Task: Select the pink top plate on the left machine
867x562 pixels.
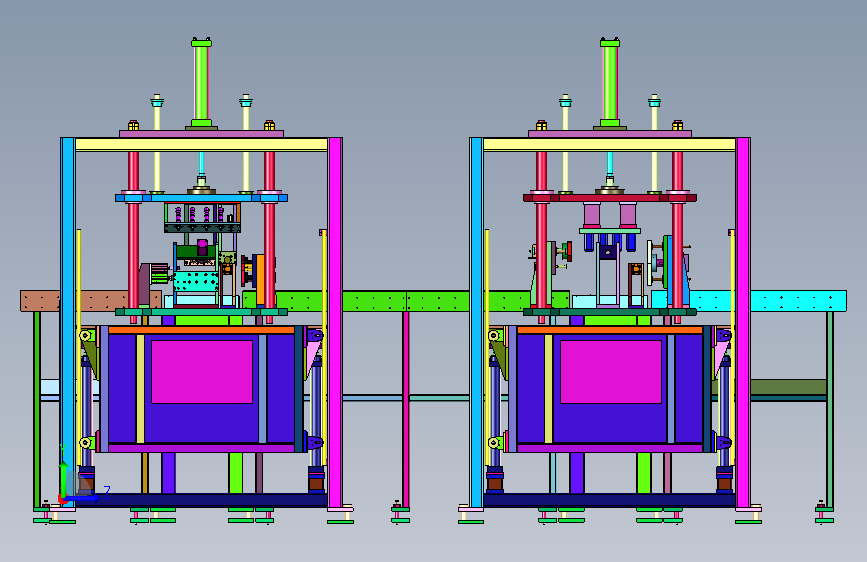Action: 201,134
